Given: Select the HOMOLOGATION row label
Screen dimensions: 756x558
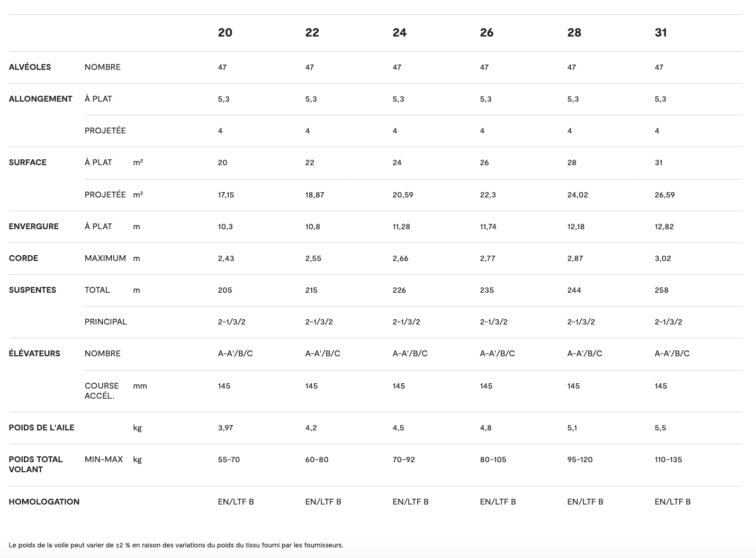Looking at the screenshot, I should tap(44, 502).
